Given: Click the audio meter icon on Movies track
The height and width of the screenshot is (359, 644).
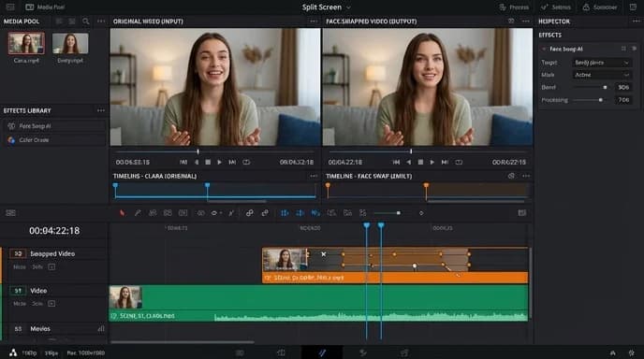Looking at the screenshot, I should tap(101, 329).
